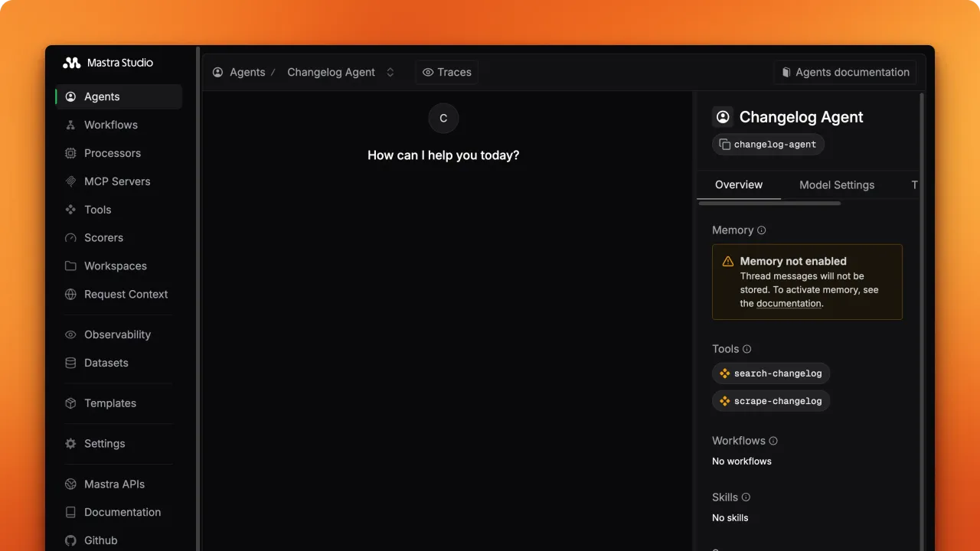
Task: Click the right panel vertical scrollbar
Action: pyautogui.click(x=922, y=321)
